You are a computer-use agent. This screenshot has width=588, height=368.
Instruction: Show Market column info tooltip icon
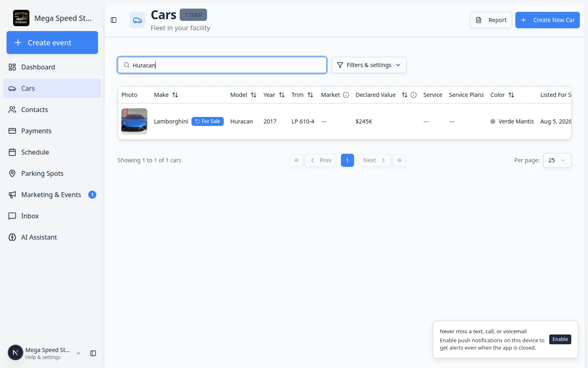pos(346,95)
